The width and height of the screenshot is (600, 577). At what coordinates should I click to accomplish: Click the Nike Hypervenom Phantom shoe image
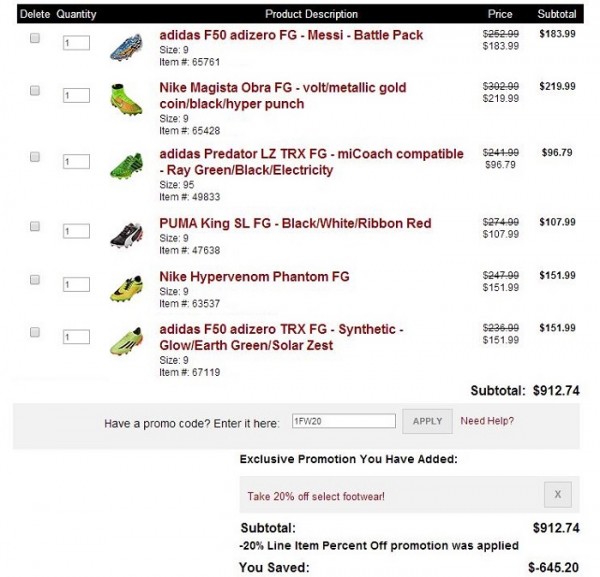point(127,286)
